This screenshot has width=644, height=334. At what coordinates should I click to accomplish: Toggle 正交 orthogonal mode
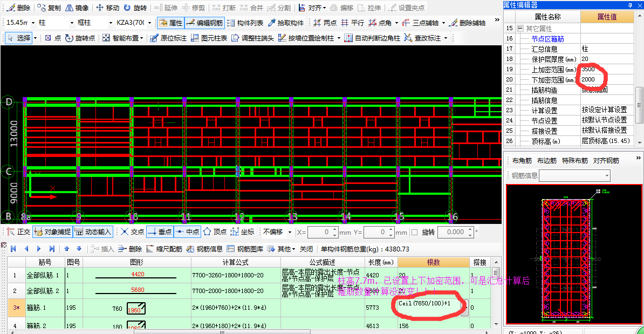pyautogui.click(x=18, y=232)
